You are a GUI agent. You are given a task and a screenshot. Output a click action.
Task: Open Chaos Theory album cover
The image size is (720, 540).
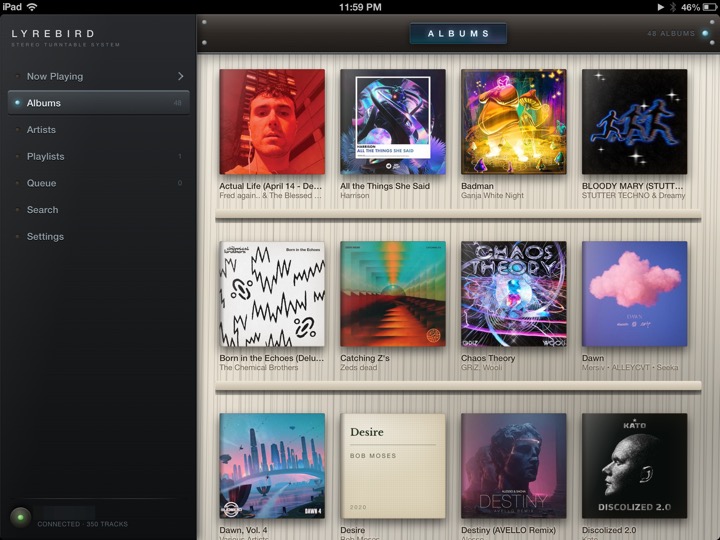[514, 294]
